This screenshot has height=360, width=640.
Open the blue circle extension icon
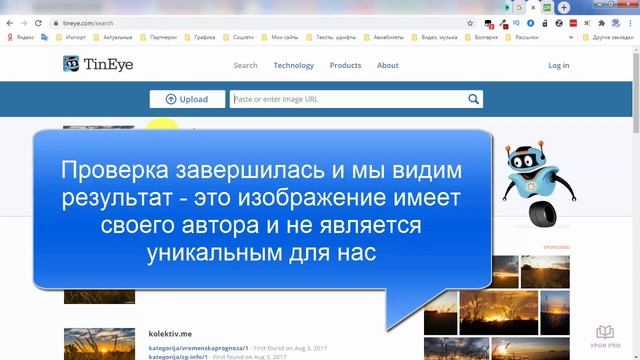(531, 23)
